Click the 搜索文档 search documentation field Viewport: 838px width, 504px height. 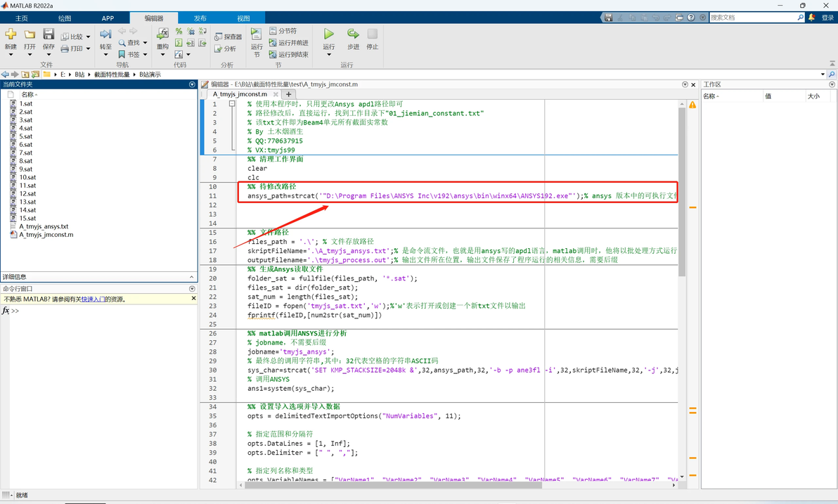(752, 18)
